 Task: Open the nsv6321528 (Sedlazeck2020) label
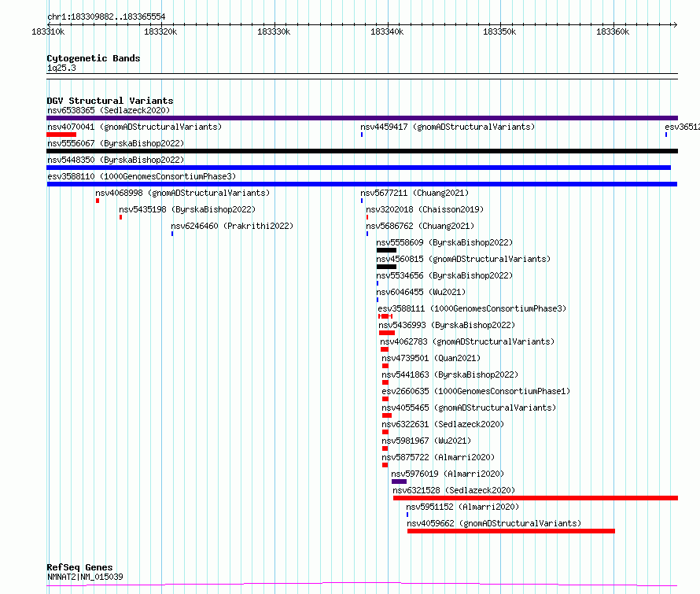click(454, 490)
